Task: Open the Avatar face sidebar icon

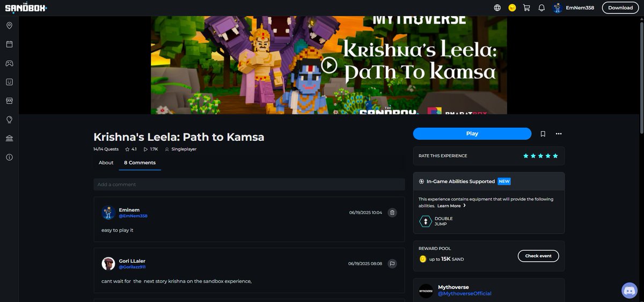Action: (9, 82)
